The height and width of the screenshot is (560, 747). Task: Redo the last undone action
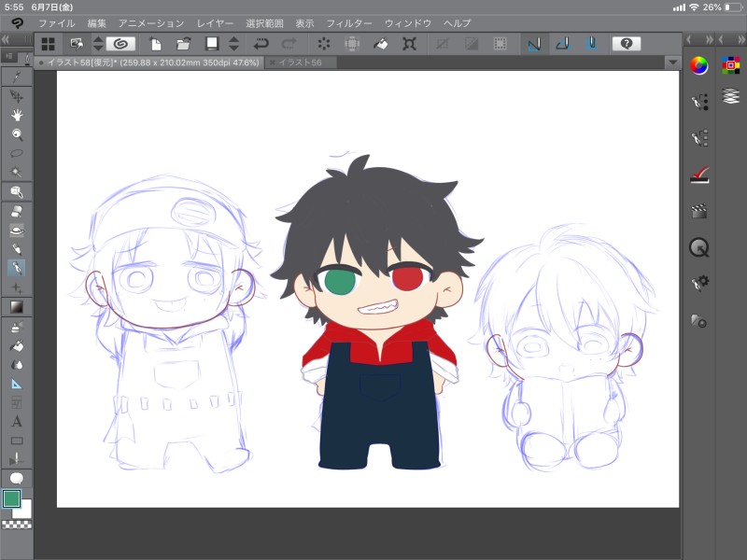point(289,44)
